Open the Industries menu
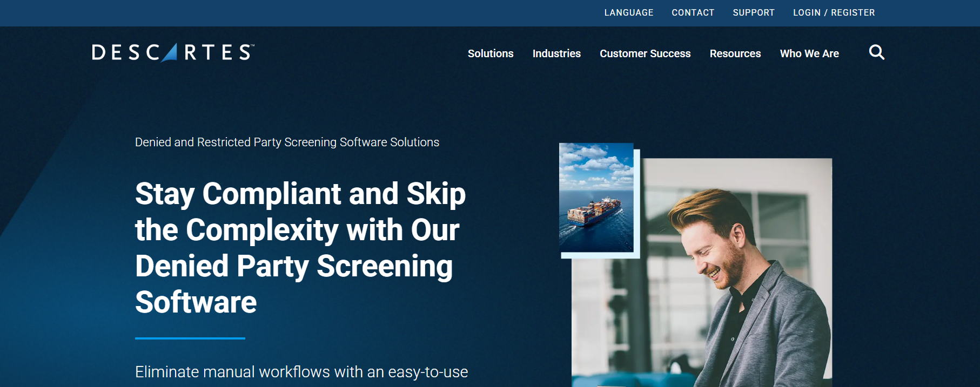 (x=556, y=53)
